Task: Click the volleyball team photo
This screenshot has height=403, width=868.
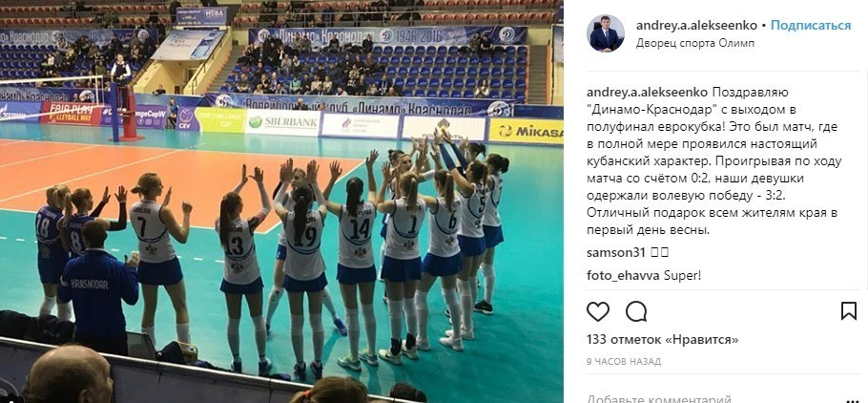Action: point(281,201)
